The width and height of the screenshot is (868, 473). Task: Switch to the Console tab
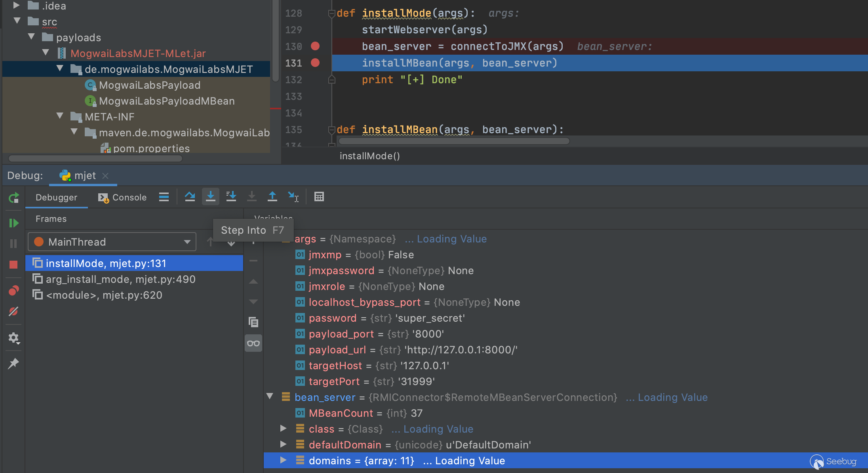[x=122, y=197]
